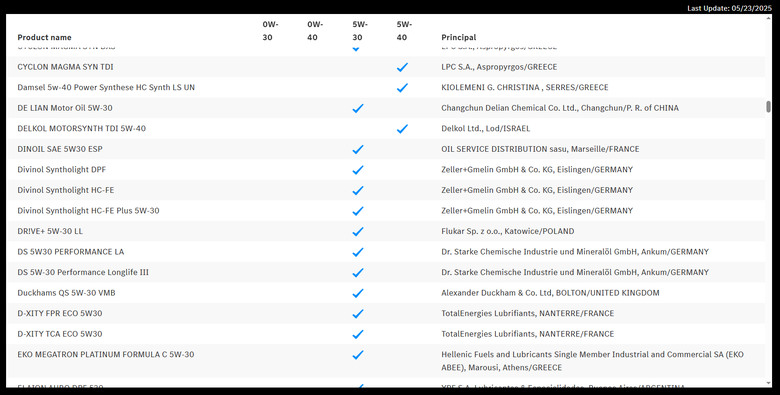
Task: Click TotalEnergies Lubrifiants in D-XITY FPR ECO row
Action: [x=528, y=313]
